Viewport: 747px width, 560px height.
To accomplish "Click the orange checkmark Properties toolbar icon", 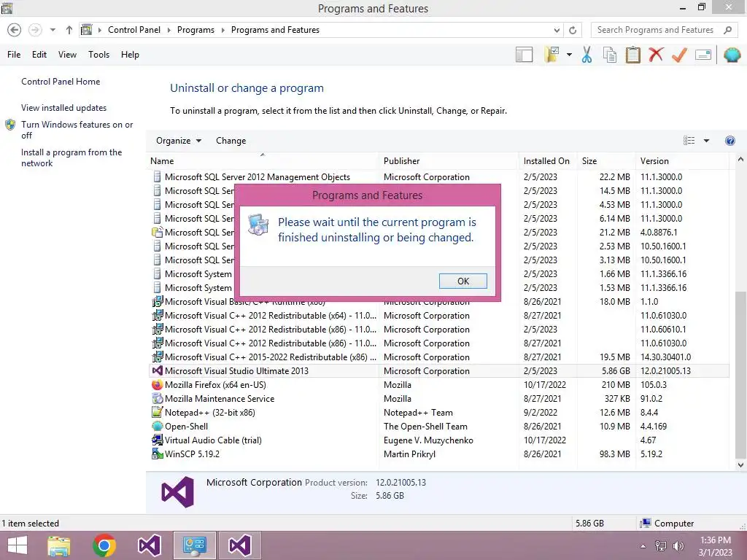I will (x=679, y=55).
